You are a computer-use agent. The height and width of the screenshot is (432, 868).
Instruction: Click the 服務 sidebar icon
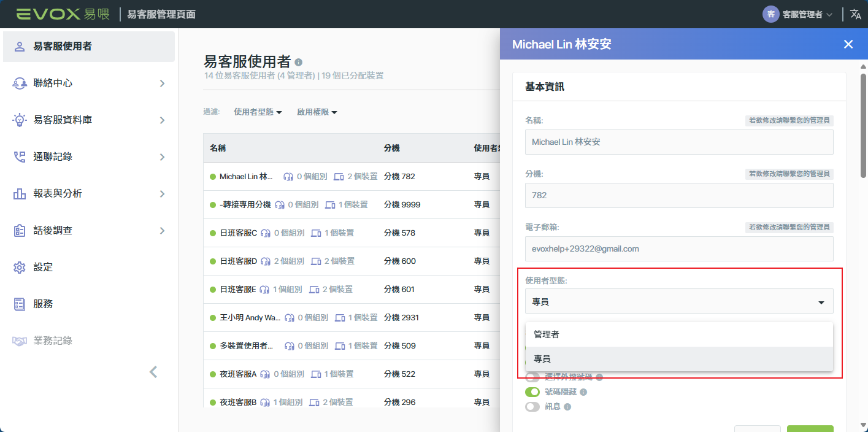pos(20,304)
